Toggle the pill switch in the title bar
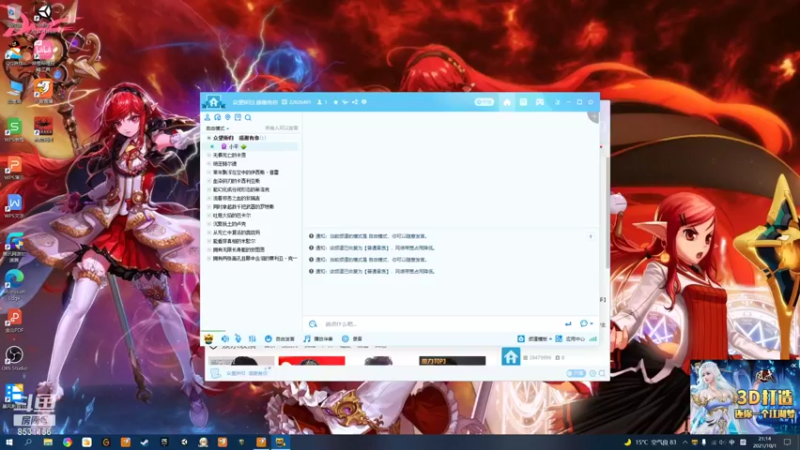The height and width of the screenshot is (450, 800). 484,102
